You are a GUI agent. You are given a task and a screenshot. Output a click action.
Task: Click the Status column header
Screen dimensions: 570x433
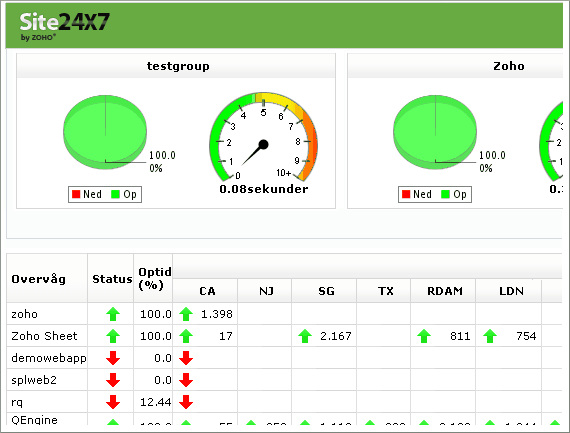112,279
